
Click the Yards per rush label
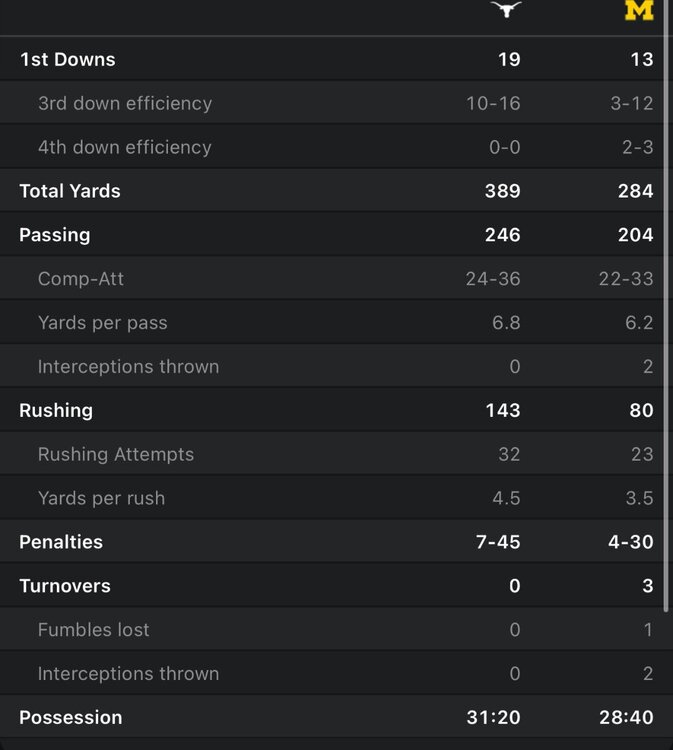coord(102,498)
